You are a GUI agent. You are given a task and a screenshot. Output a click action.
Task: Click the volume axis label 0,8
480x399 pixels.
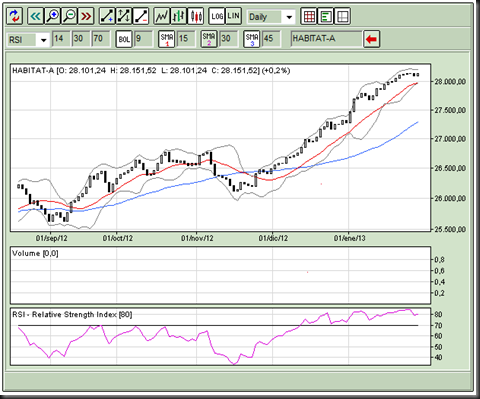point(439,260)
